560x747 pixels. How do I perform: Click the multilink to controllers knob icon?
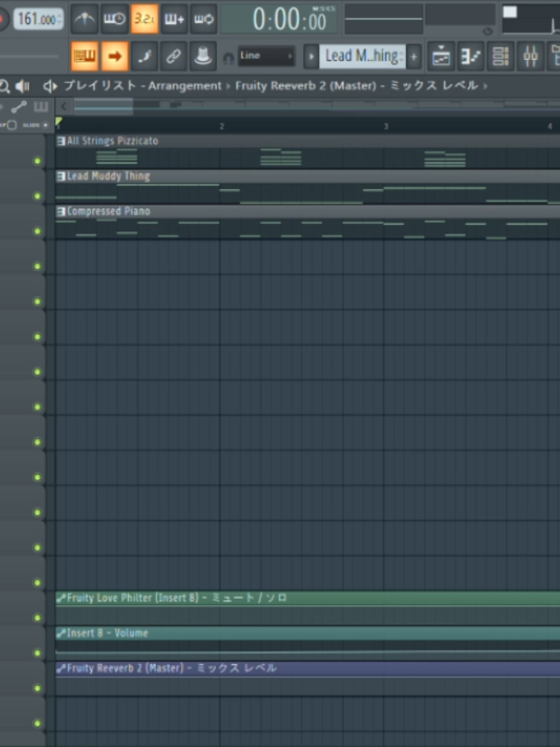[204, 56]
